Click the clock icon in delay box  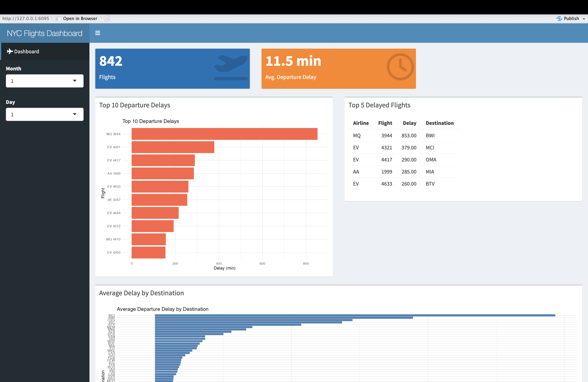(x=400, y=67)
